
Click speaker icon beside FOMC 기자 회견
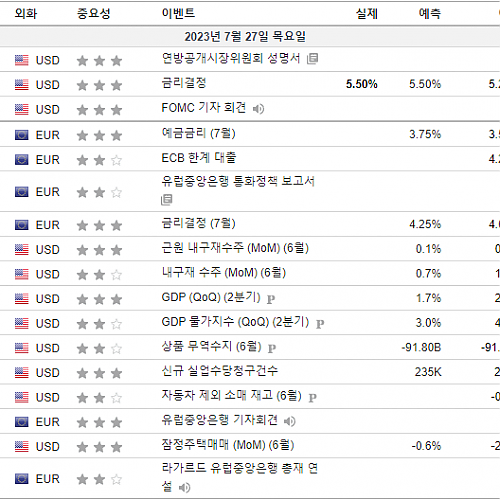(x=258, y=109)
